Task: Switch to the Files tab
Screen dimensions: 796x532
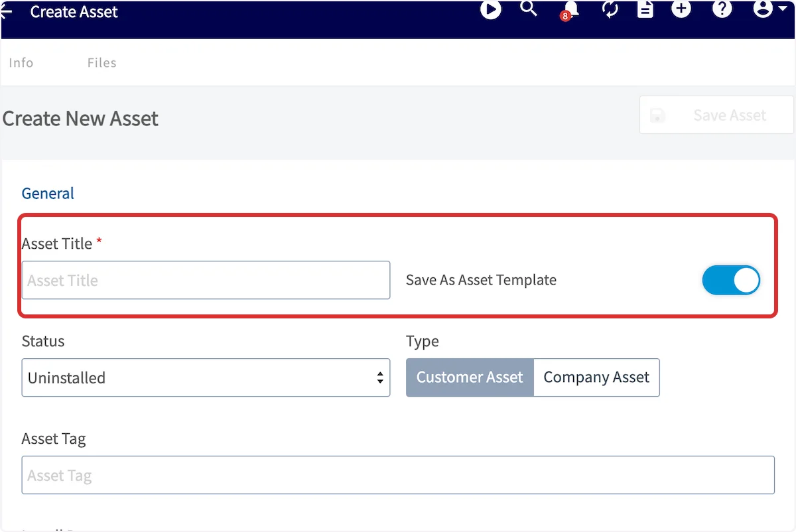Action: pyautogui.click(x=101, y=62)
